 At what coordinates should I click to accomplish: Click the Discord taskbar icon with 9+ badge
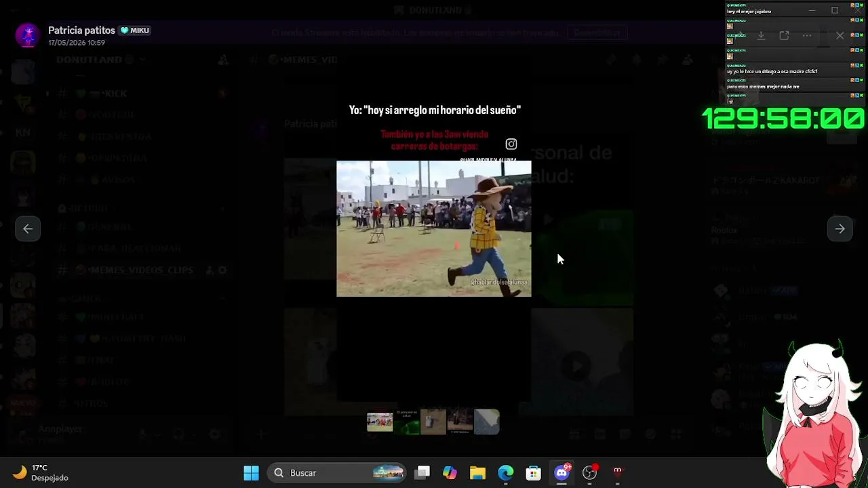562,473
